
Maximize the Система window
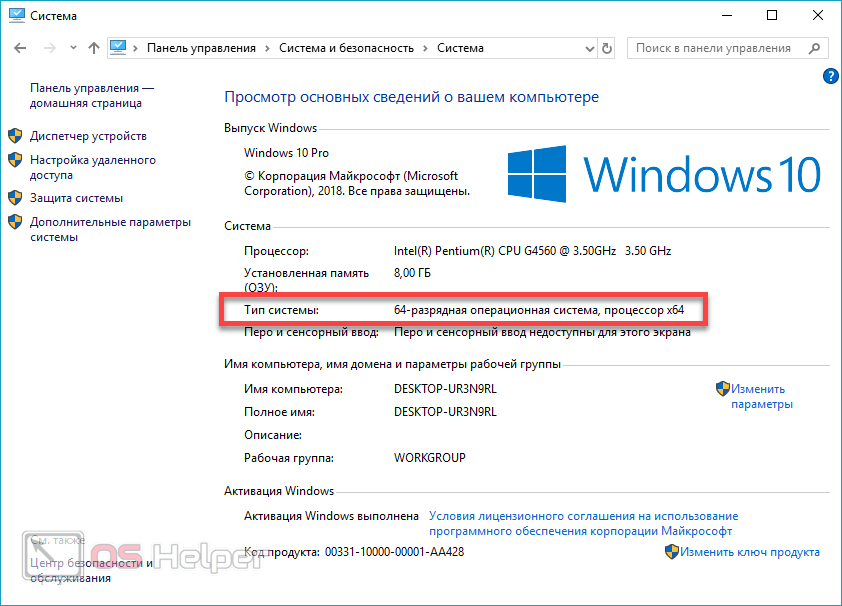point(772,16)
